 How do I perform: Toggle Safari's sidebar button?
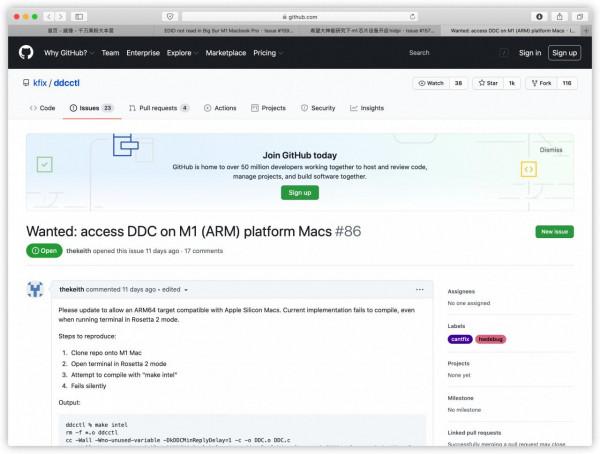point(79,17)
